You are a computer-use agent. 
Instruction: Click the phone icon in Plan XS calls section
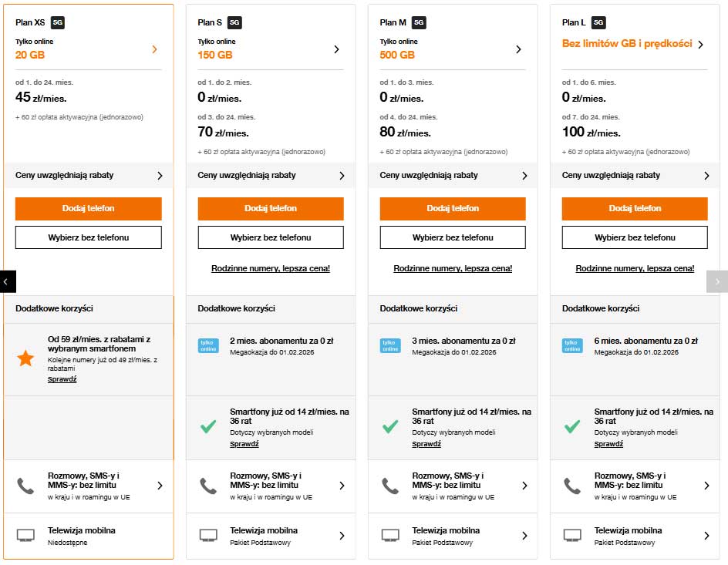tap(25, 486)
